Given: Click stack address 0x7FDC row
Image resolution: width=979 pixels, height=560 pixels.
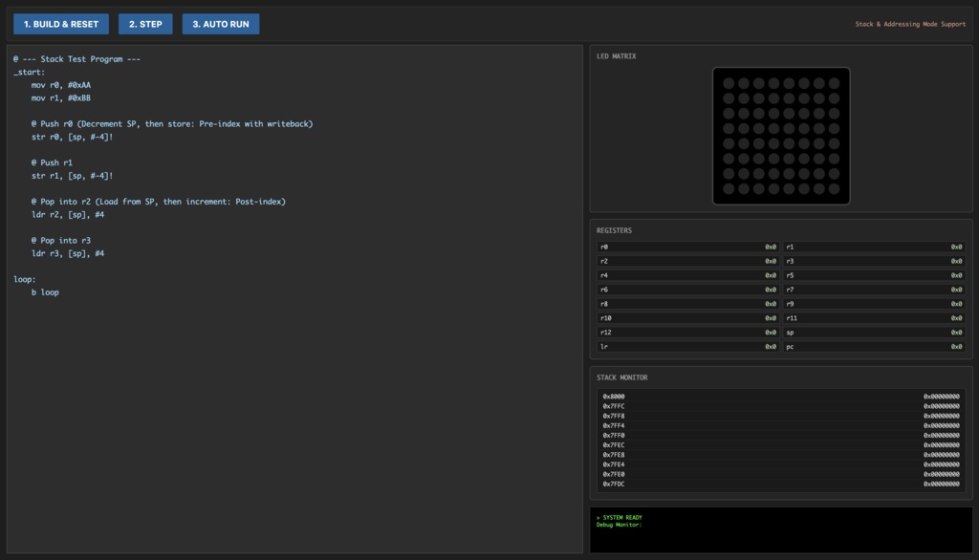Looking at the screenshot, I should tap(781, 485).
